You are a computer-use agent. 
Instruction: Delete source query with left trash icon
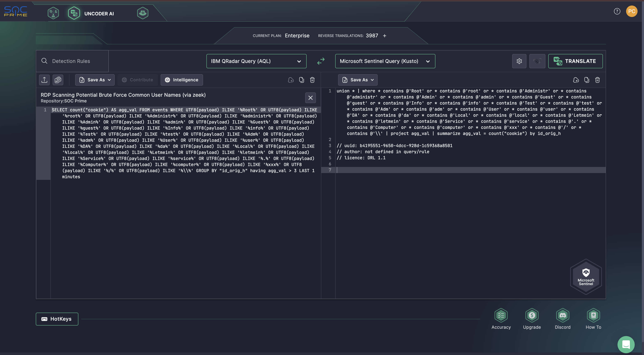[312, 80]
